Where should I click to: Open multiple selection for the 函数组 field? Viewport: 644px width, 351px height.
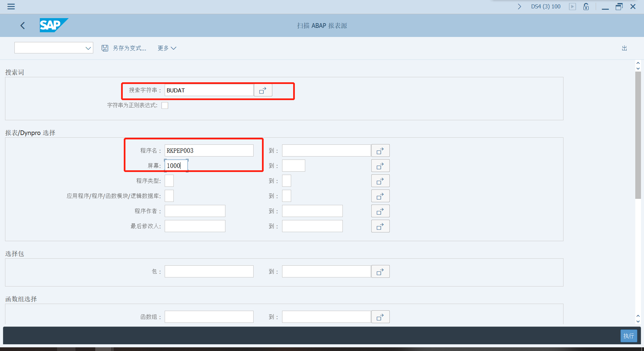click(380, 316)
